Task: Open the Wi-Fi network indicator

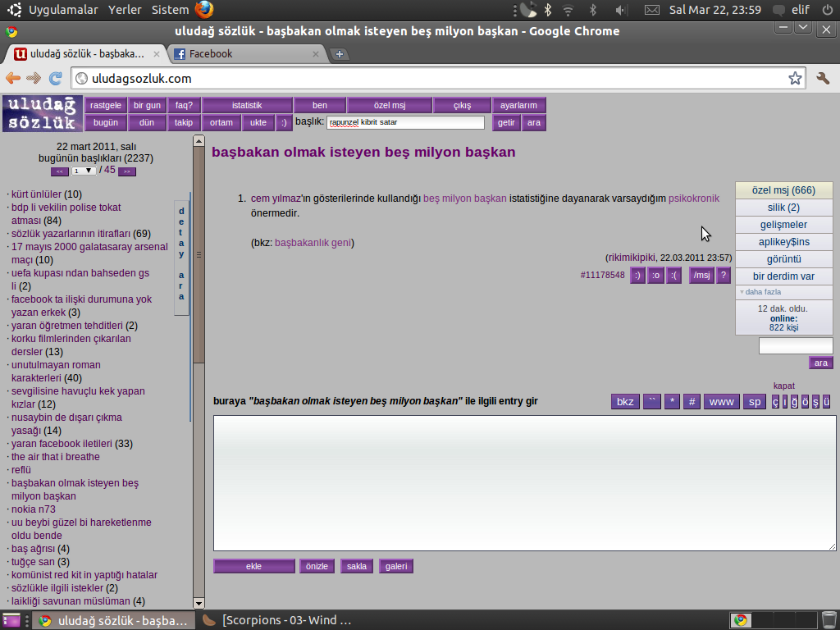Action: point(568,10)
